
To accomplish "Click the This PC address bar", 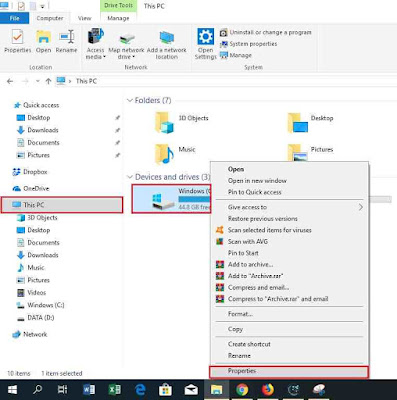I will coord(227,81).
